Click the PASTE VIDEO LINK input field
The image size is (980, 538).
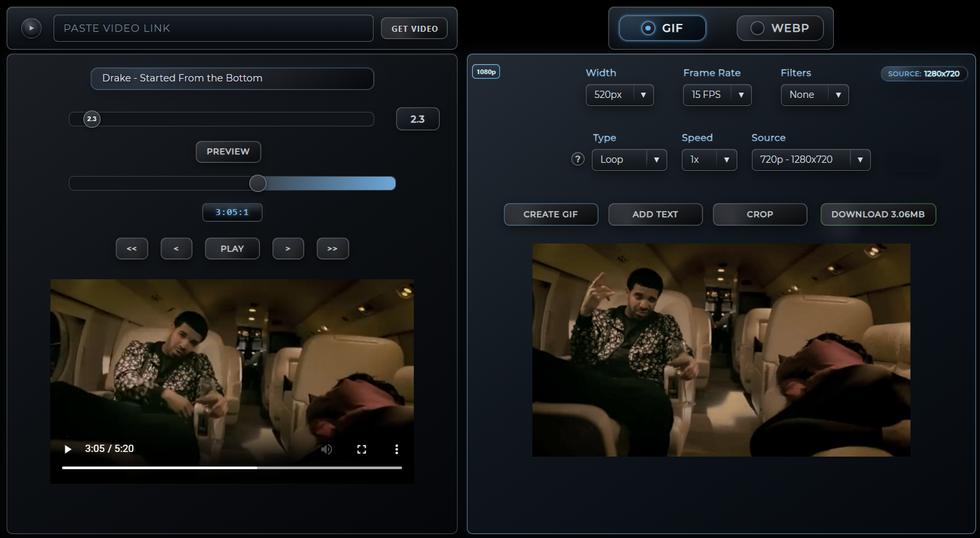214,28
